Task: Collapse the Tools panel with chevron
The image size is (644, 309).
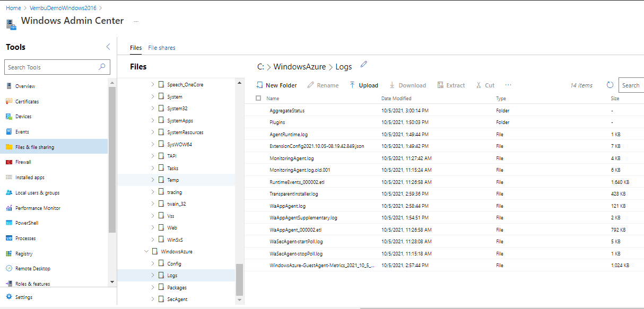Action: pos(108,47)
